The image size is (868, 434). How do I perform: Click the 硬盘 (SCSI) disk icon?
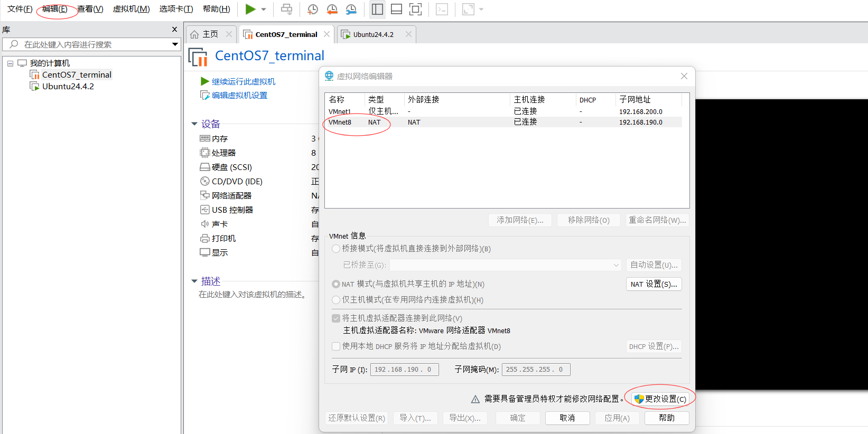point(205,167)
